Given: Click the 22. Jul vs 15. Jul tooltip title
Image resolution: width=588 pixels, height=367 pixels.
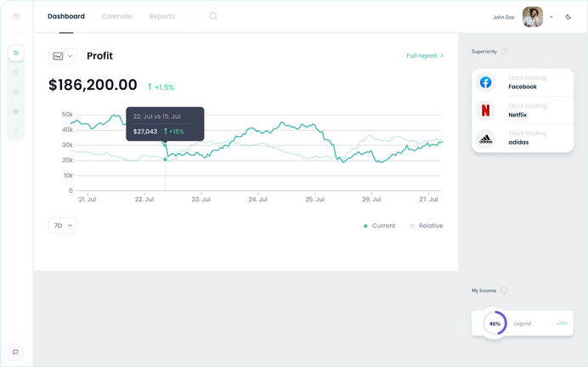Looking at the screenshot, I should pyautogui.click(x=156, y=116).
